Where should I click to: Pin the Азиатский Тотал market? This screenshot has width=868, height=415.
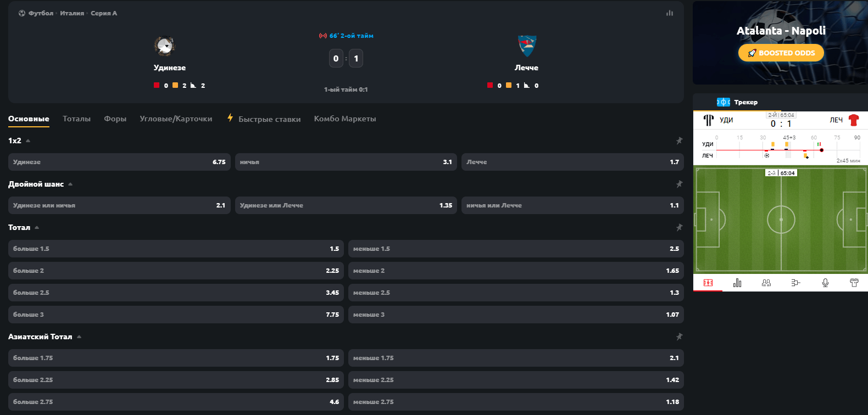pyautogui.click(x=679, y=337)
